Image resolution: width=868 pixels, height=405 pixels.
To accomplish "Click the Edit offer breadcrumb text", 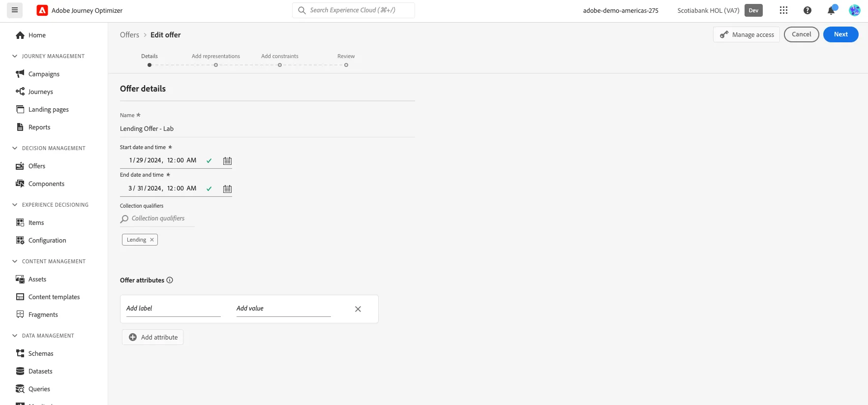I will 166,35.
